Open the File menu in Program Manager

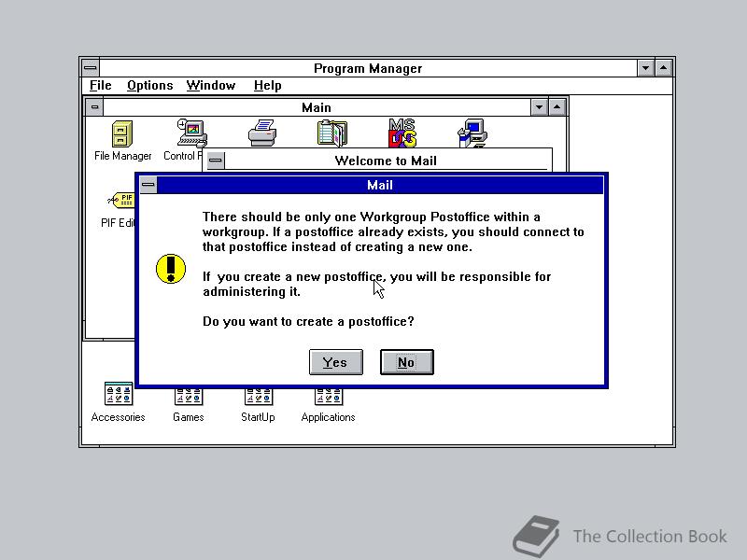tap(101, 86)
